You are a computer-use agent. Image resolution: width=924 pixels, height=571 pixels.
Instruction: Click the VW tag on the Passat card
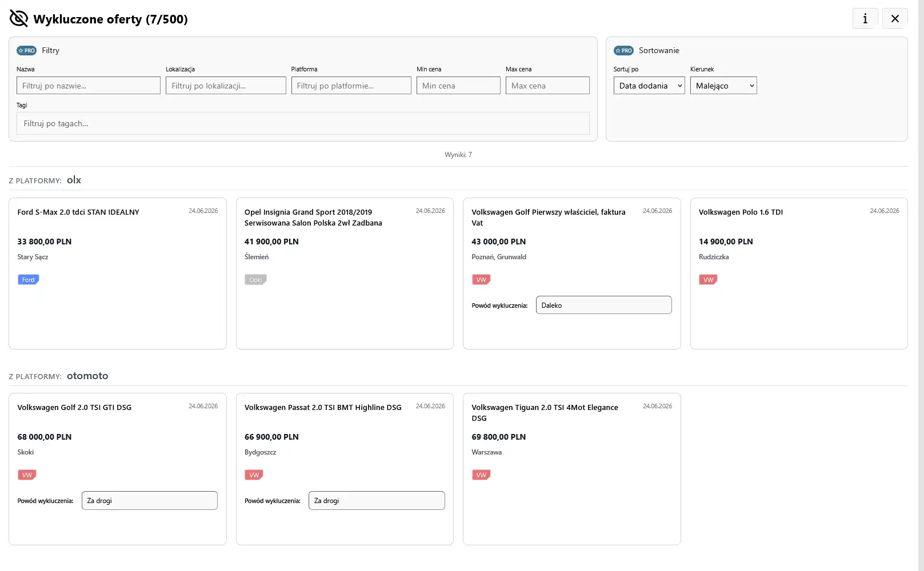(254, 475)
